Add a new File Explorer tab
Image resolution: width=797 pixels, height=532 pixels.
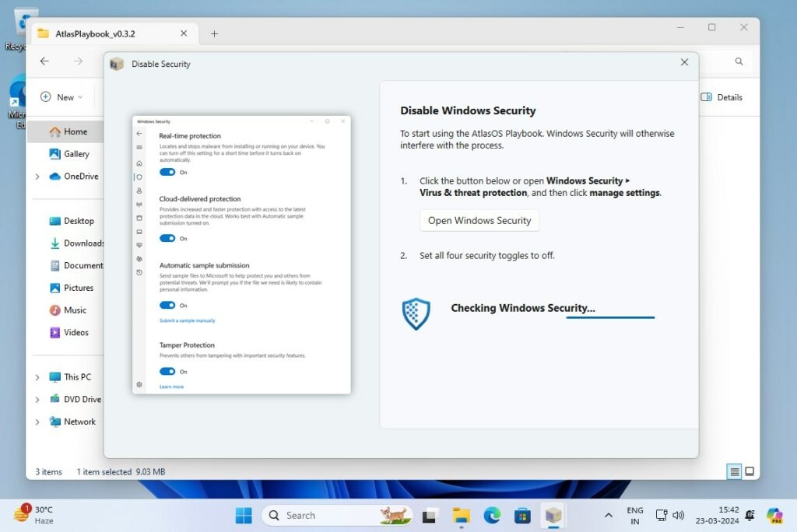pyautogui.click(x=214, y=34)
